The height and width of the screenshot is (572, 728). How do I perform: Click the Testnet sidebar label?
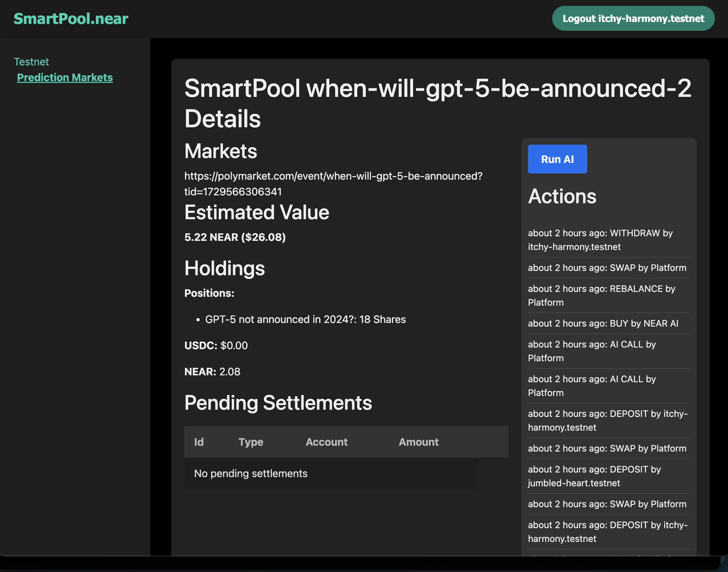pos(31,62)
